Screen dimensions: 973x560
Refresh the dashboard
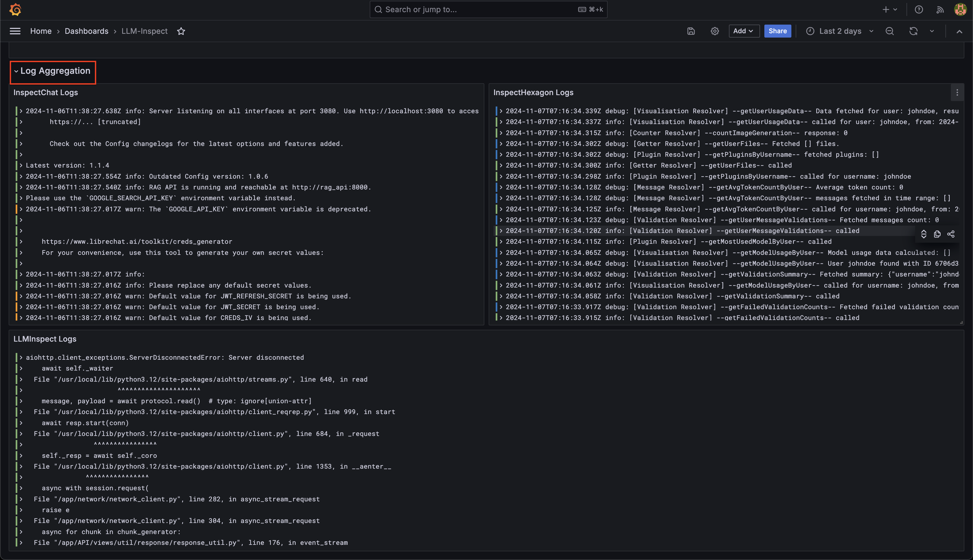913,31
